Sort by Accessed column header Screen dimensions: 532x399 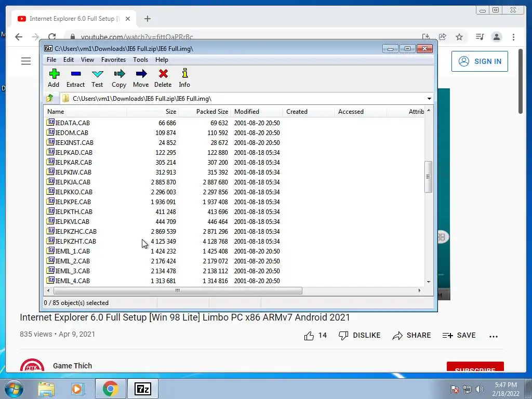click(361, 112)
